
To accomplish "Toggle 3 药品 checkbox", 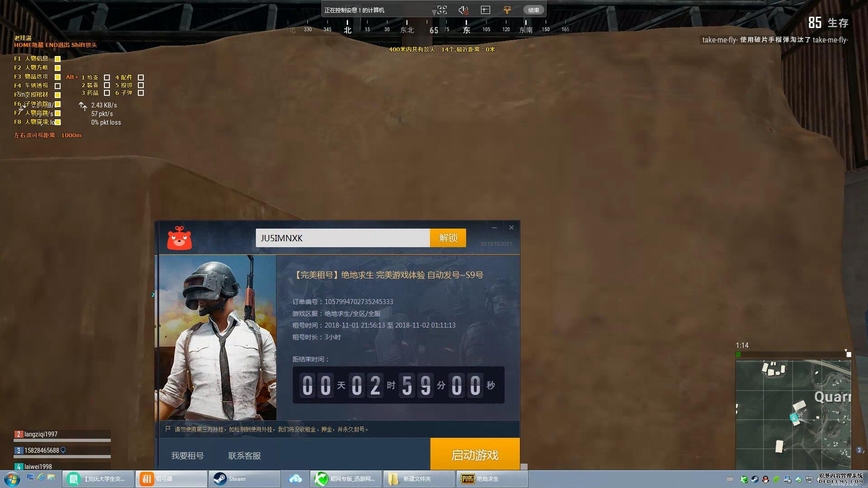I will point(107,93).
